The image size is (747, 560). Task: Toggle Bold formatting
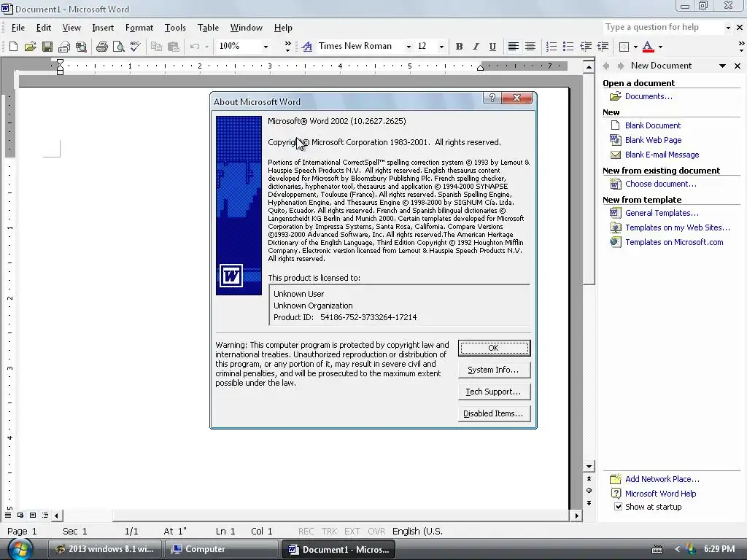click(x=459, y=46)
